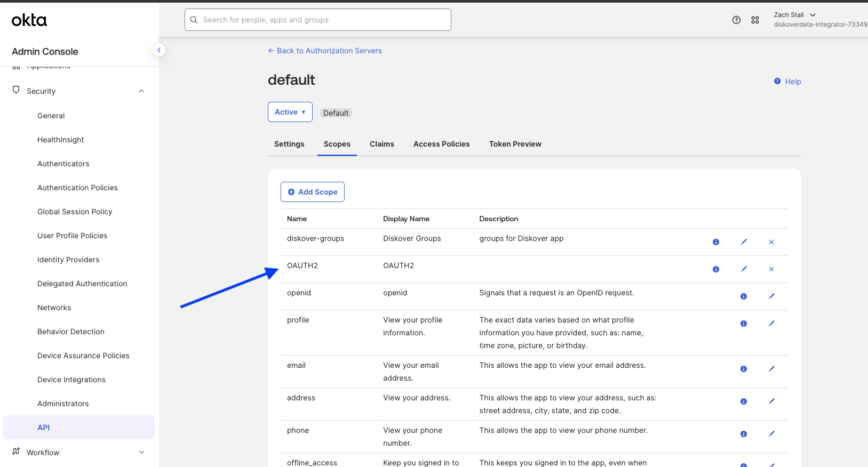The height and width of the screenshot is (467, 868).
Task: Open the Active status dropdown
Action: [x=290, y=112]
